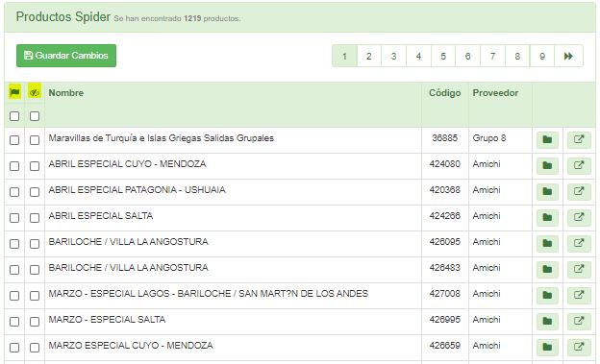Click folder icon for MARZO ESPECIAL CUYO - MENDOZA
600x364 pixels.
click(x=547, y=347)
